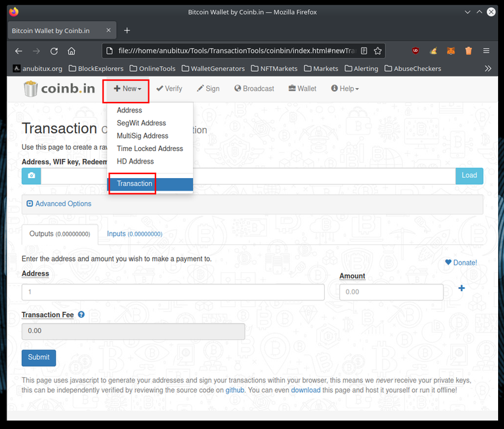Expand the Help dropdown menu
Screen dimensions: 504x429
coord(345,89)
